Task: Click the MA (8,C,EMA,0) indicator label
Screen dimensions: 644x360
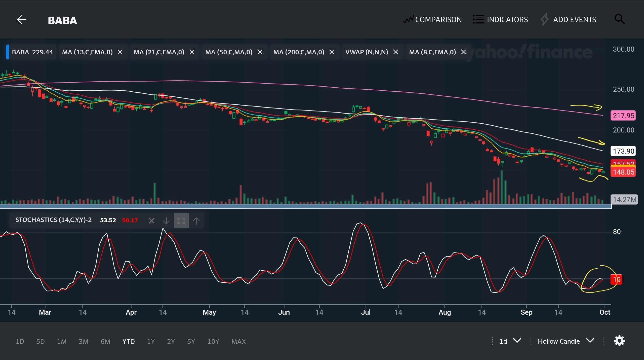Action: tap(432, 52)
